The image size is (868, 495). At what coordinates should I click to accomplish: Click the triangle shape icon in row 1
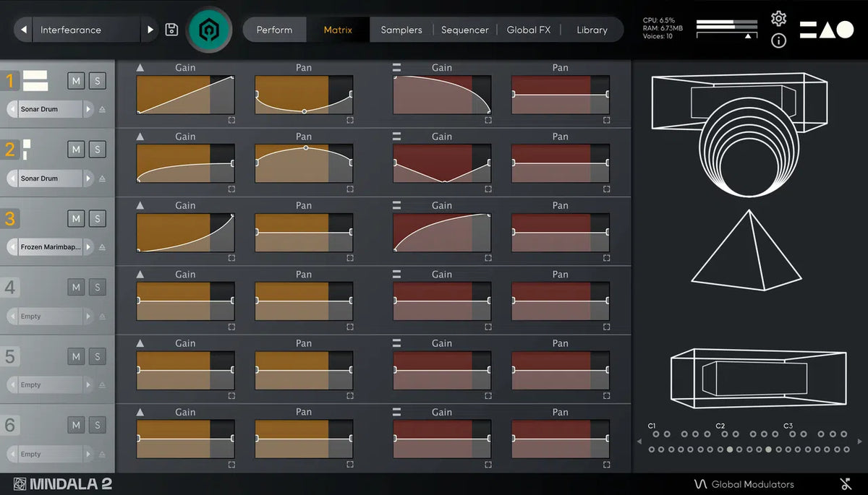point(140,67)
